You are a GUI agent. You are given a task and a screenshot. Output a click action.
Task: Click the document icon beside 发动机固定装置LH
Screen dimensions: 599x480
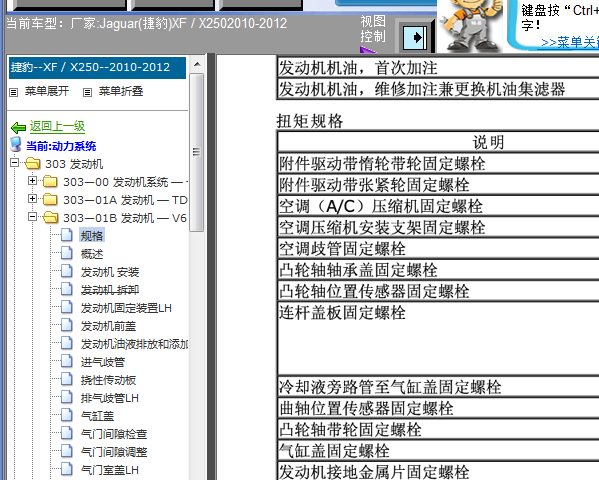[x=67, y=307]
